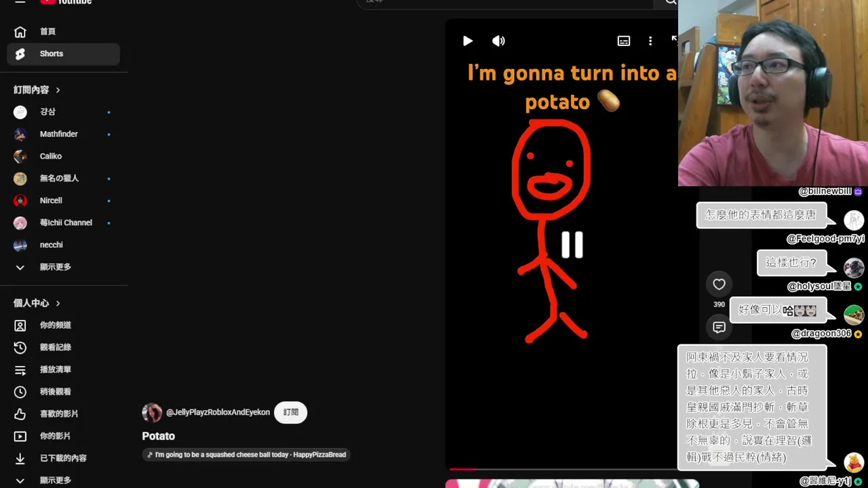Open 觀看記錄 watch history
This screenshot has height=488, width=868.
tap(63, 347)
